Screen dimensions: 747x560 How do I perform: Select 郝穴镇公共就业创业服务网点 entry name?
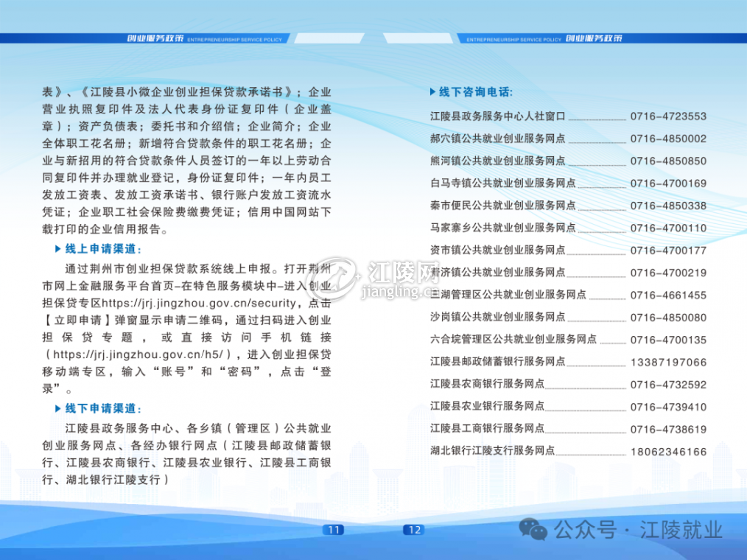pyautogui.click(x=497, y=139)
